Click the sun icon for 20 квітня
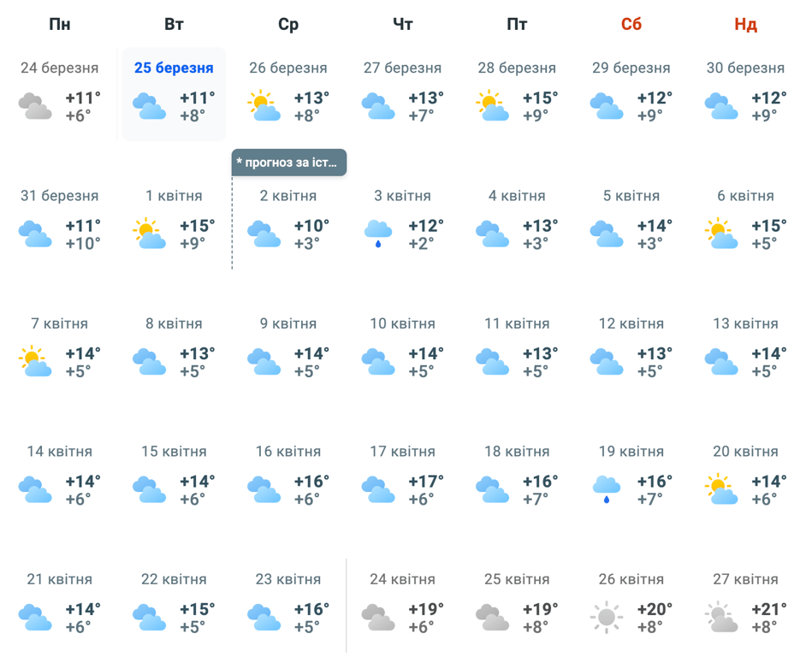The height and width of the screenshot is (657, 812). (721, 489)
